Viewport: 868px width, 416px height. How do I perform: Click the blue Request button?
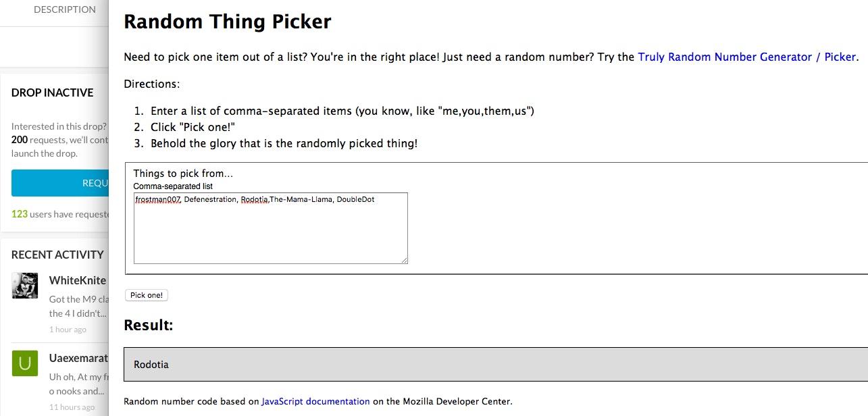[x=61, y=183]
